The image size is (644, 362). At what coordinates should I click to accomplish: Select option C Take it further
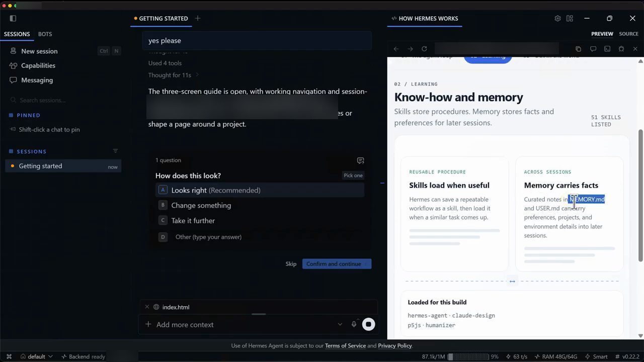(x=260, y=220)
